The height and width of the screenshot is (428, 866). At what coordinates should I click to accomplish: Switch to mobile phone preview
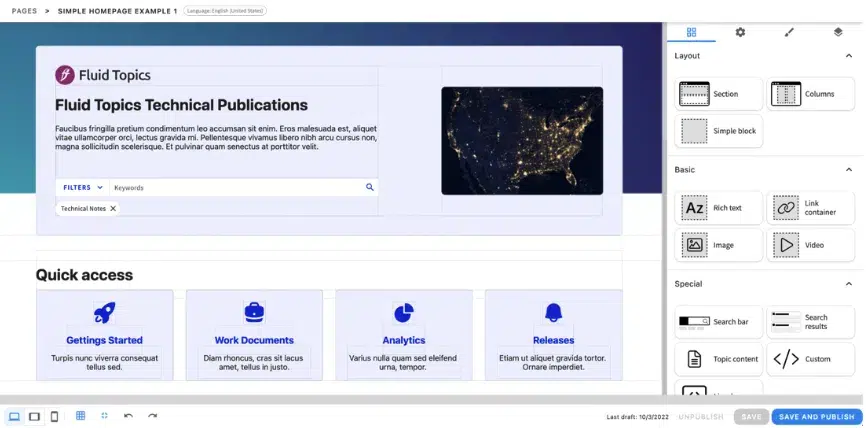[x=54, y=416]
